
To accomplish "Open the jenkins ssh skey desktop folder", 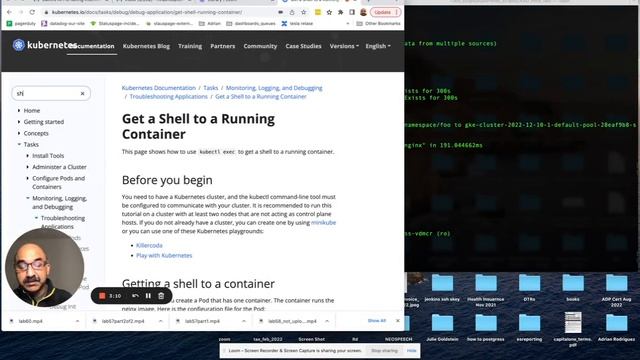I will point(442,288).
